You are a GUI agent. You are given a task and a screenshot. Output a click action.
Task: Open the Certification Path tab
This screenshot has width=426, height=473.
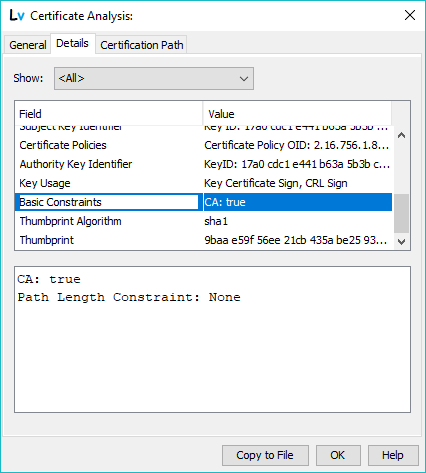pyautogui.click(x=142, y=45)
